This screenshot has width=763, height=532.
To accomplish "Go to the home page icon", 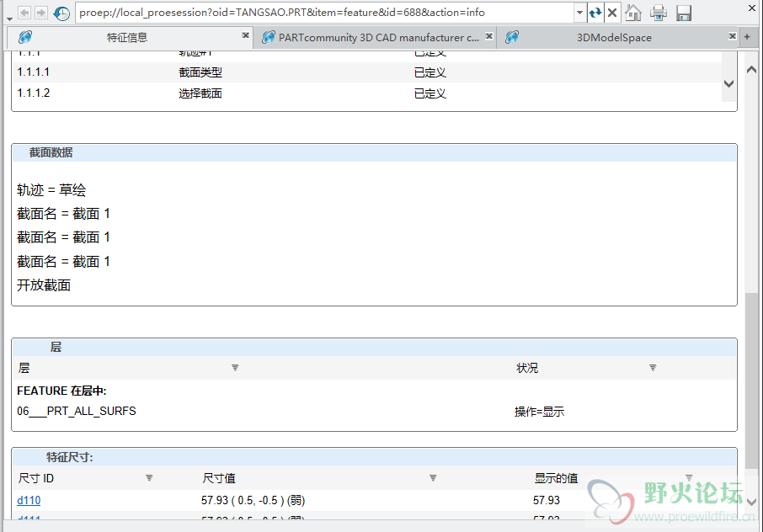I will pos(633,13).
